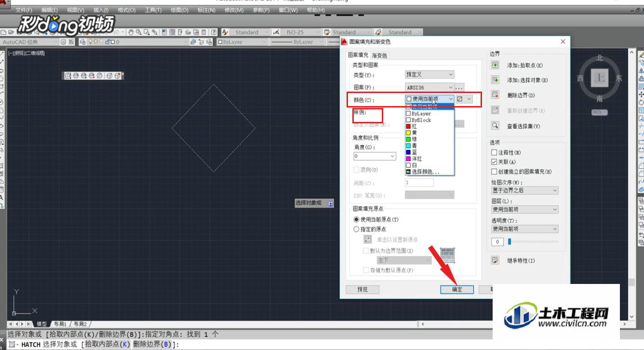Click the 预览 Preview button
Viewport: 644px width, 350px height.
coord(362,289)
